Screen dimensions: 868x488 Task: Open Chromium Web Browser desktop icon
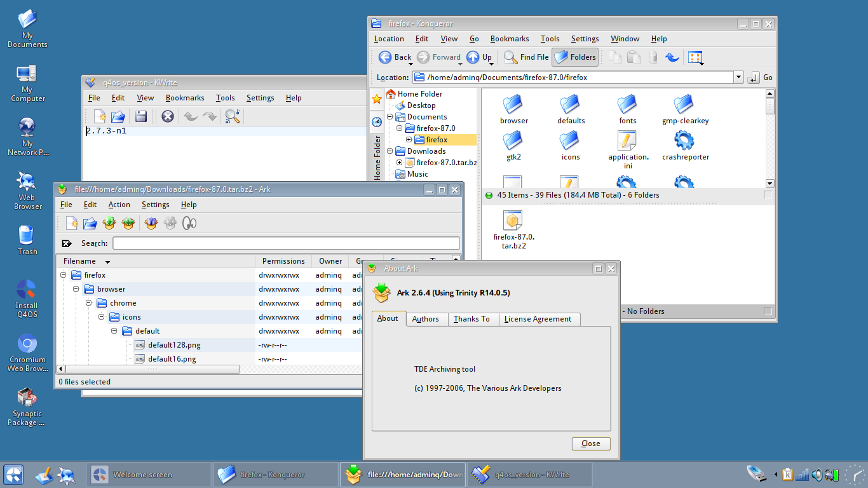pyautogui.click(x=27, y=353)
